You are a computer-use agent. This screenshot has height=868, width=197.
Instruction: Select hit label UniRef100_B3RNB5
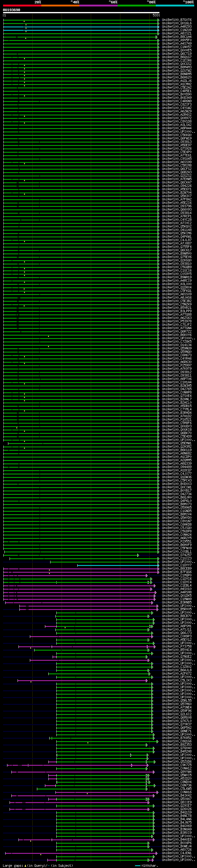(x=177, y=602)
